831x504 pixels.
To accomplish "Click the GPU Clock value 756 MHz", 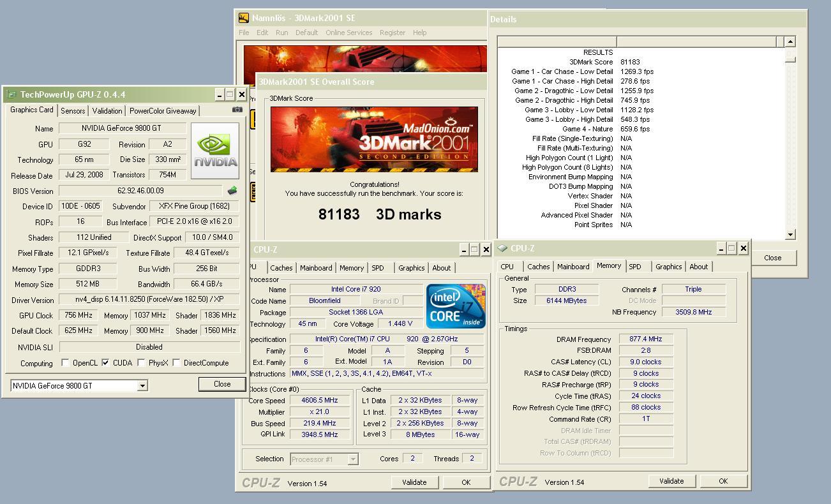I will click(x=79, y=315).
